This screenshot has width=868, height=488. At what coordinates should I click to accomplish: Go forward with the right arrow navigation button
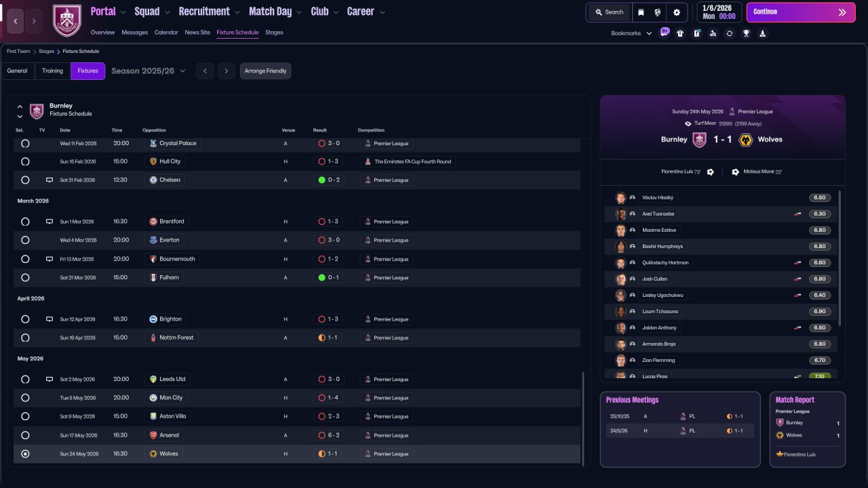[x=34, y=21]
